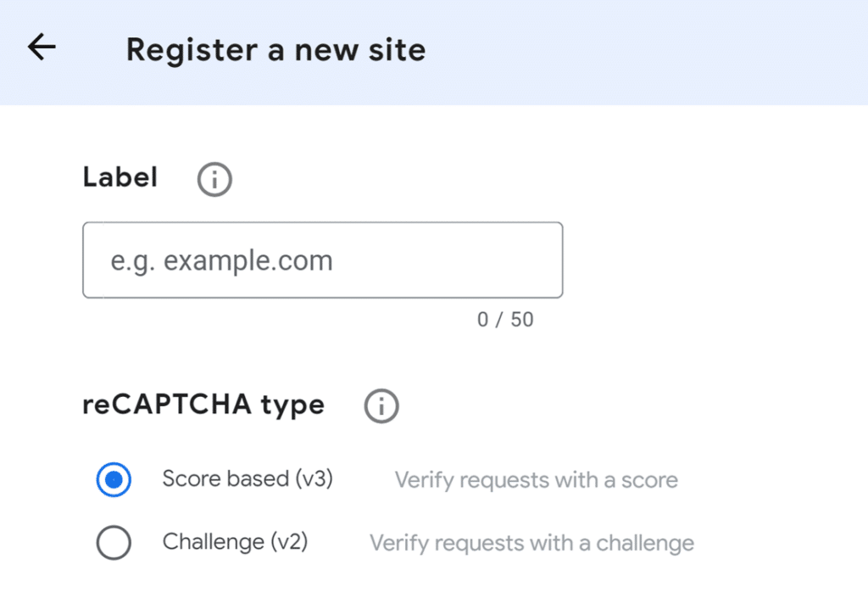
Task: Click the circled 'i' icon after Label
Action: point(214,179)
